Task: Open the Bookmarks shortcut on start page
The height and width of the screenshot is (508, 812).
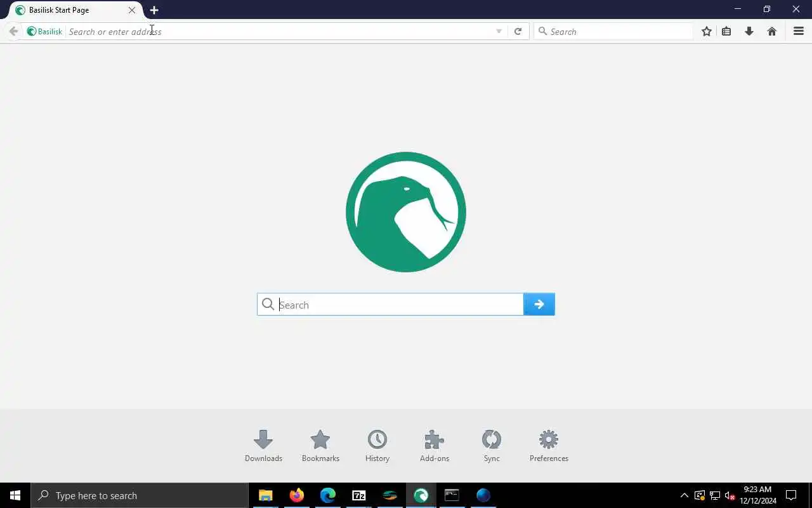Action: click(320, 446)
